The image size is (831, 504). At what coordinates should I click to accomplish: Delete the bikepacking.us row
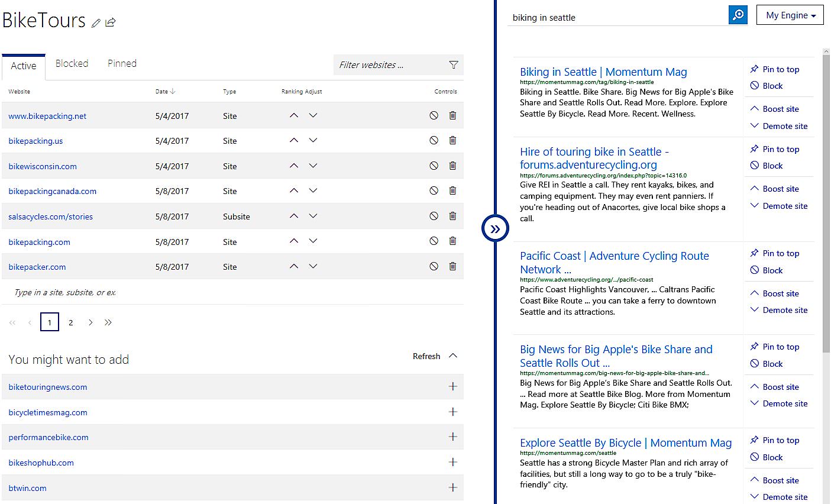pyautogui.click(x=452, y=140)
